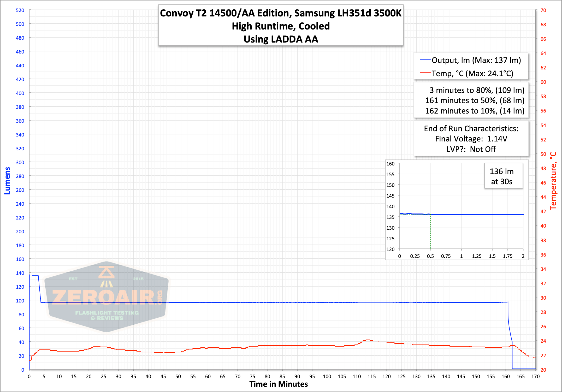Viewport: 562px width, 392px height.
Task: Click the 'End of Run Characteristics:' heading
Action: 471,129
